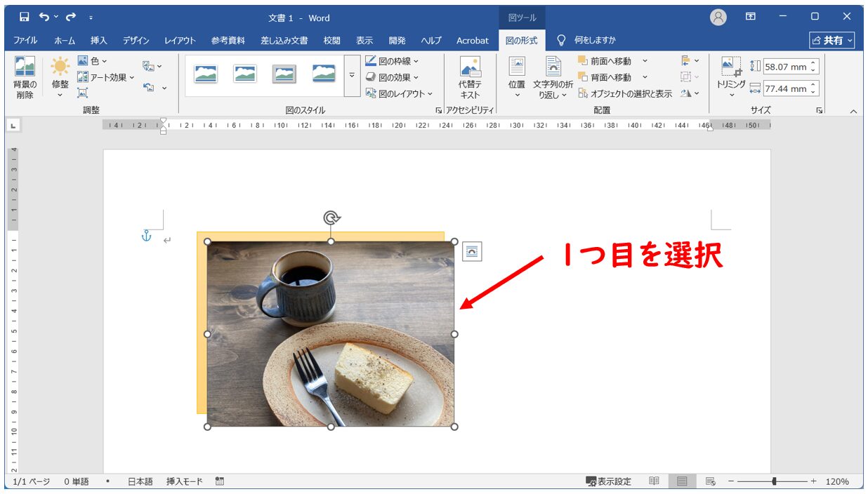
Task: Switch to the デザイン tab
Action: 136,41
